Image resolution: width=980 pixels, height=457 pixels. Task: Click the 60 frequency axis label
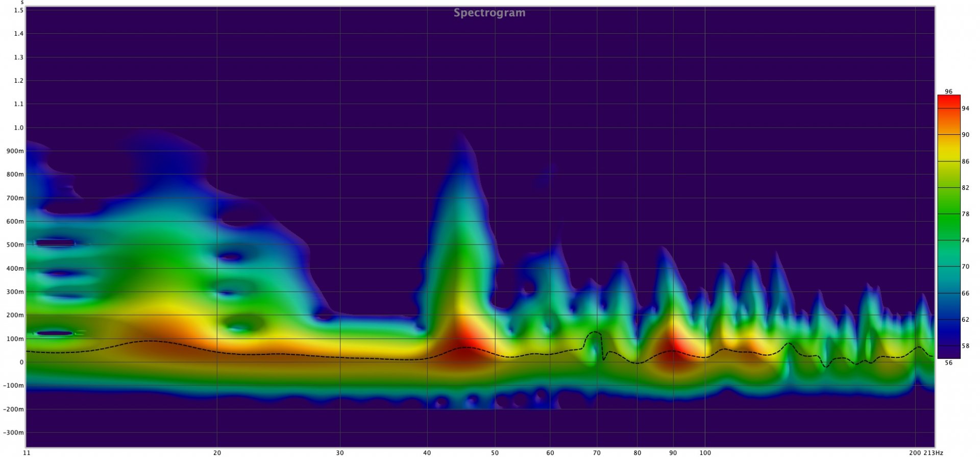pos(550,453)
